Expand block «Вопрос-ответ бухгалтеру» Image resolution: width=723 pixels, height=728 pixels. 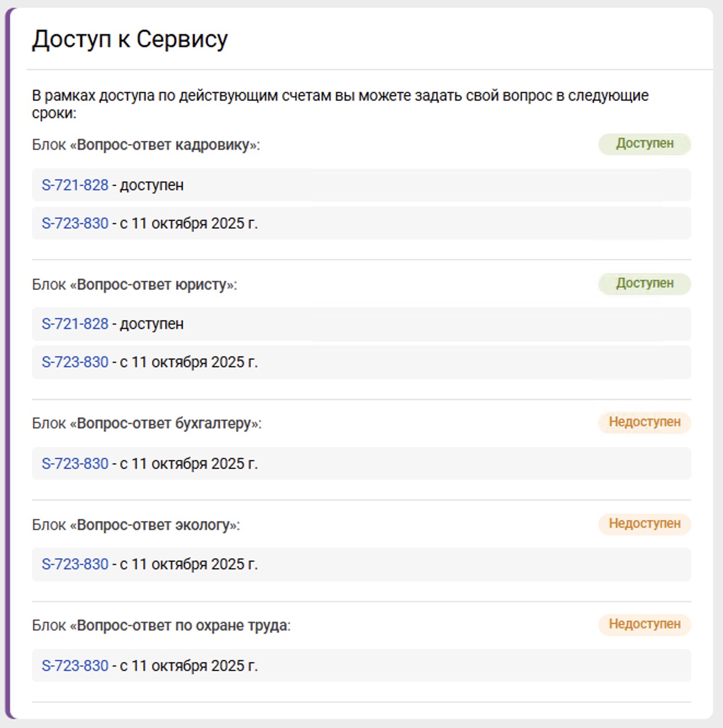pos(149,422)
